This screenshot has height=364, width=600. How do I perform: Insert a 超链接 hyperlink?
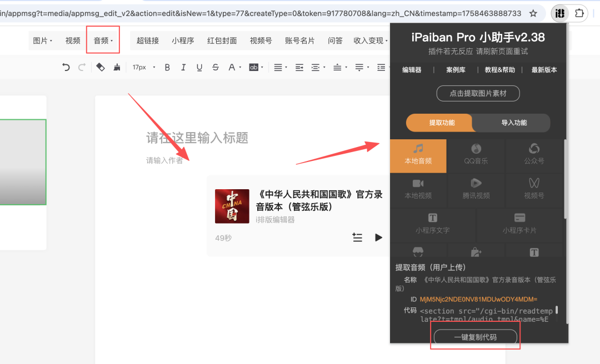click(148, 41)
